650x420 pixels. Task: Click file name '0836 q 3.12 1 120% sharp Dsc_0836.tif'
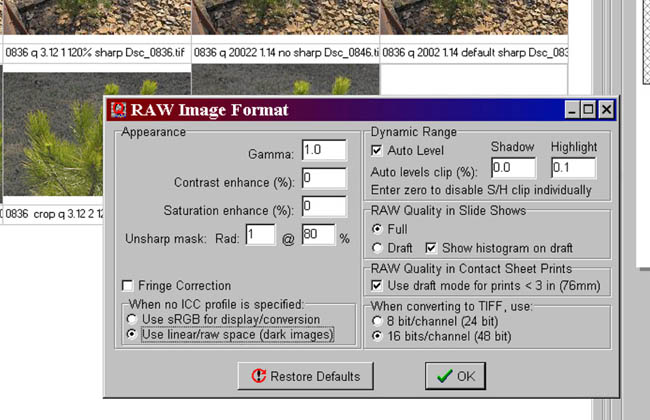coord(95,53)
